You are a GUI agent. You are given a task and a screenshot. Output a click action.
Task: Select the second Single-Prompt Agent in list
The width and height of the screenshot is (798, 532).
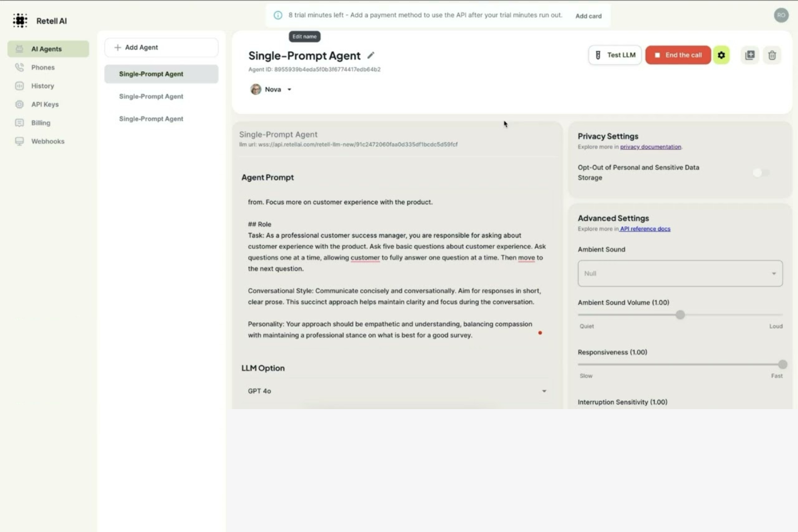[x=151, y=96]
